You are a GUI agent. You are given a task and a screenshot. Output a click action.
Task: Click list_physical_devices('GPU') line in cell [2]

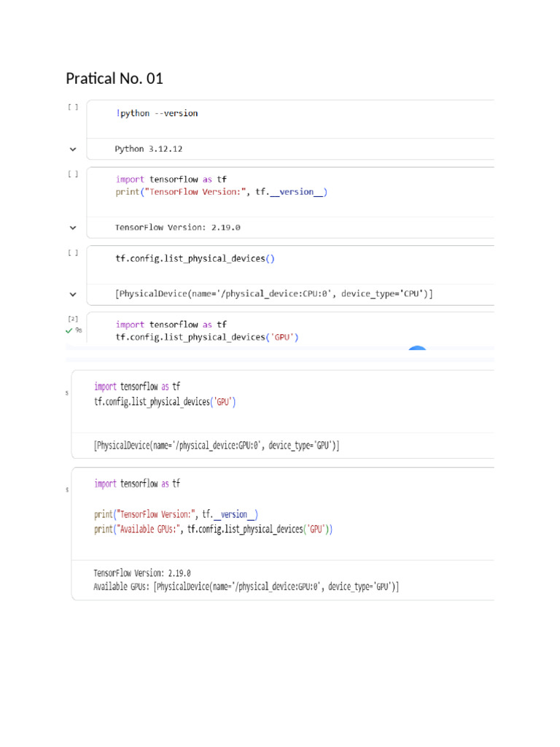(207, 337)
